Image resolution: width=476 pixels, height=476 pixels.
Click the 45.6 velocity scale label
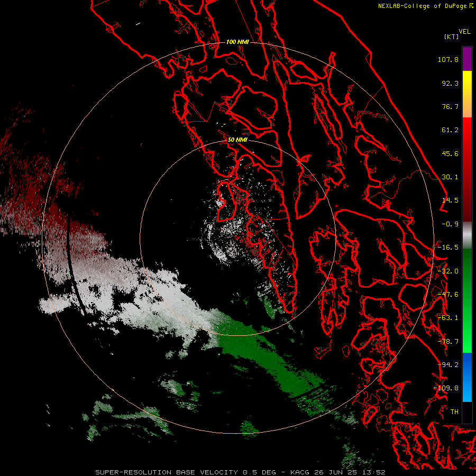click(450, 153)
